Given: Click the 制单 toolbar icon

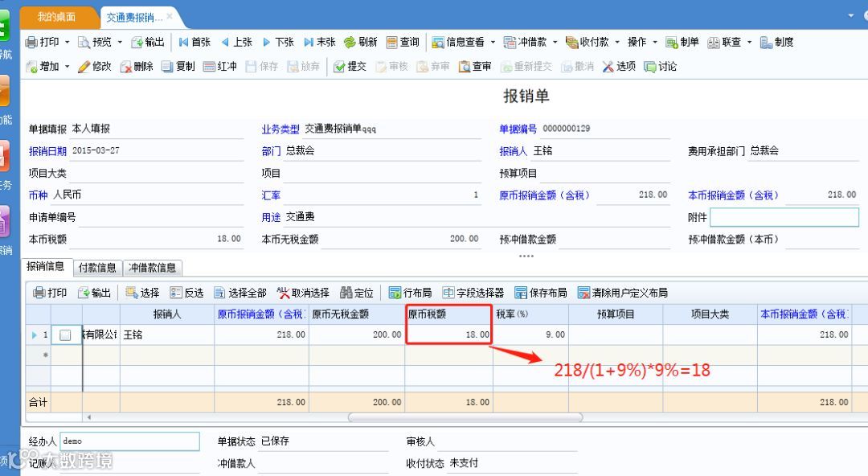Looking at the screenshot, I should click(671, 42).
